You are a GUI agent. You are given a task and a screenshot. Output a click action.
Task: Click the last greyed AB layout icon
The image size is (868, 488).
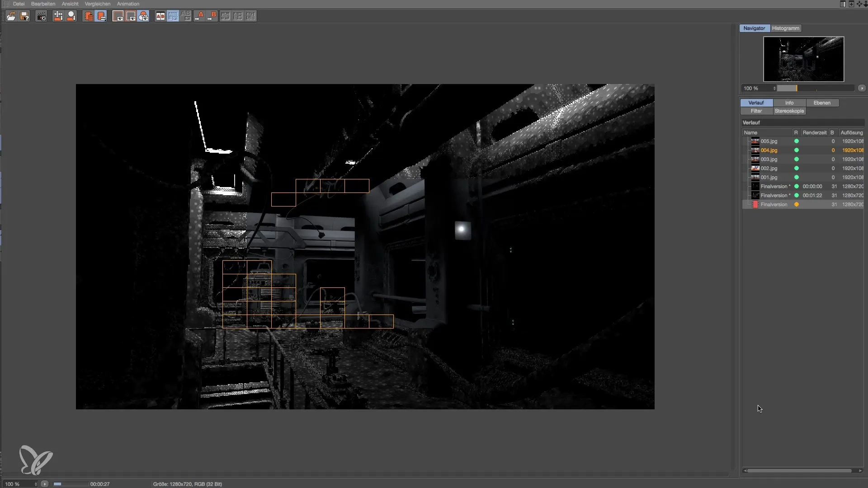(251, 16)
